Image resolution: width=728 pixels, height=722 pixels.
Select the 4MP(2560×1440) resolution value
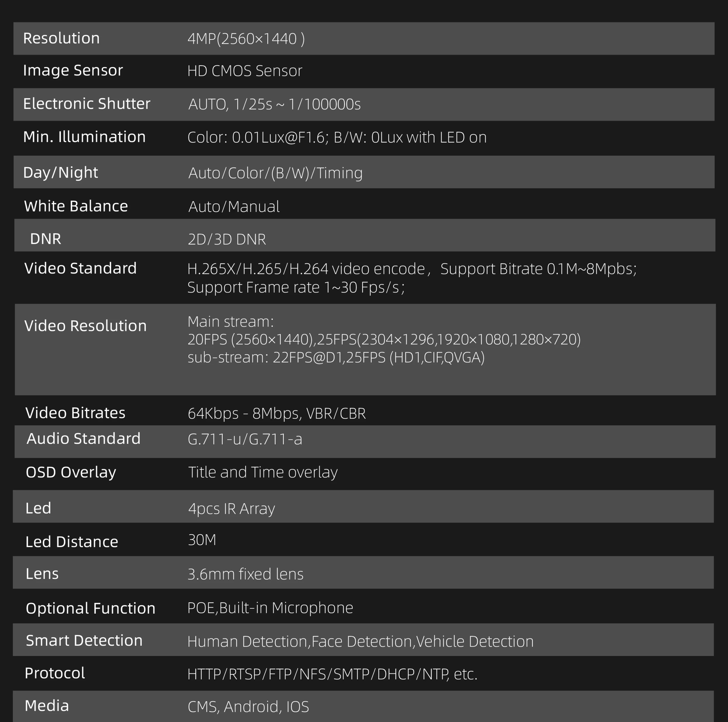click(x=246, y=39)
